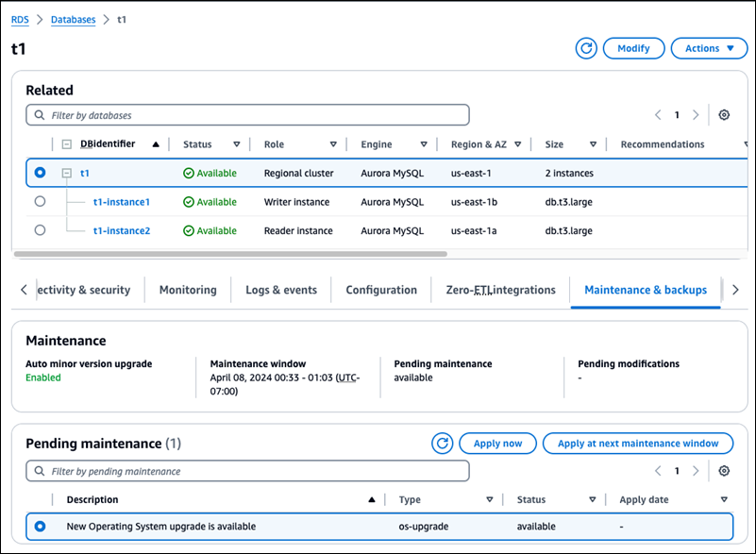Refresh the t1 database page
Screen dimensions: 756x554
[x=585, y=48]
